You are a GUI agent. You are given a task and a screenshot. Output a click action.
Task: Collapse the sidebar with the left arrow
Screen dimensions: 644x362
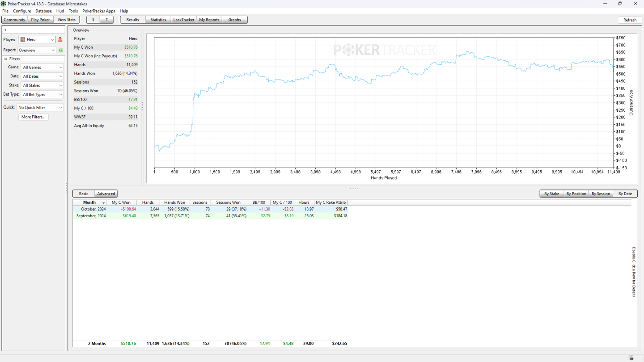point(5,30)
